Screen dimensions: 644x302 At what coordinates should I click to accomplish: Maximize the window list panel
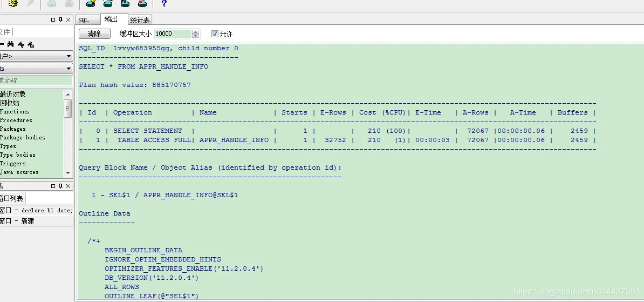(53, 186)
